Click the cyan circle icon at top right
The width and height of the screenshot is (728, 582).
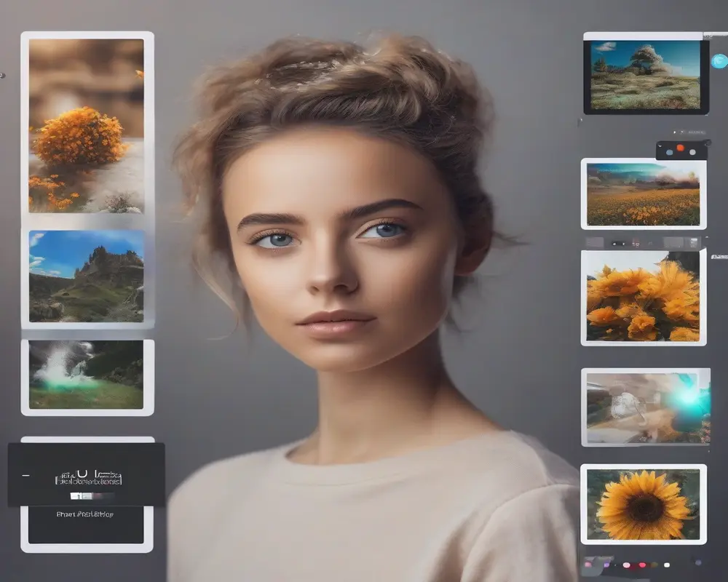(719, 61)
